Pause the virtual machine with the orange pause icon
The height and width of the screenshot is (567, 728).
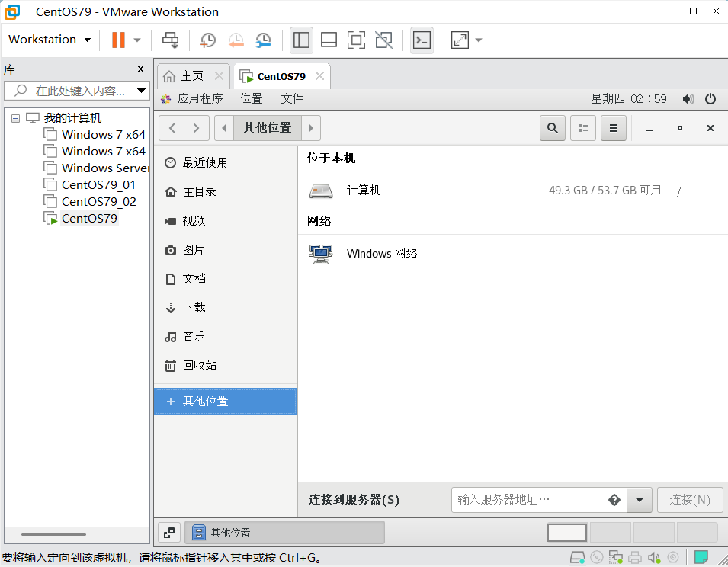(x=118, y=40)
